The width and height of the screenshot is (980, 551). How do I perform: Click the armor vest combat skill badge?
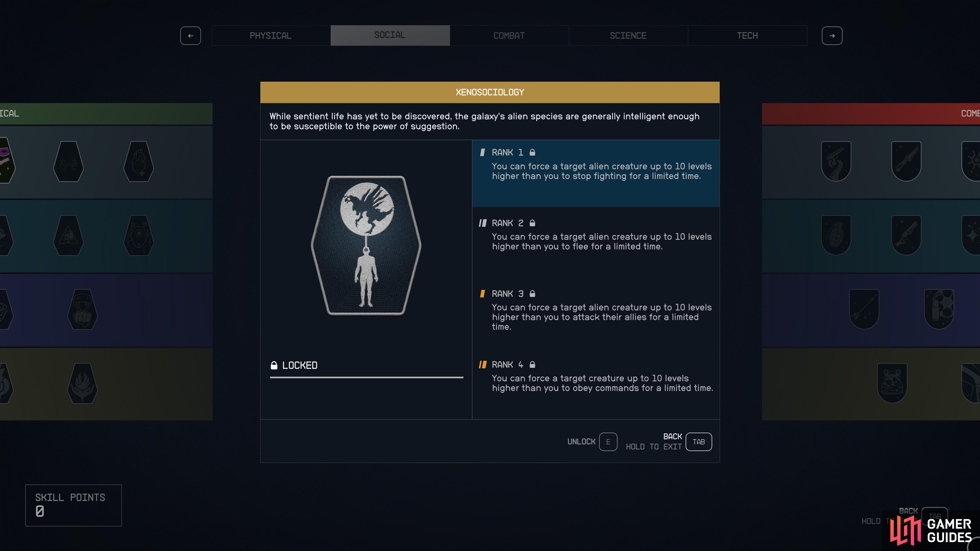point(892,383)
